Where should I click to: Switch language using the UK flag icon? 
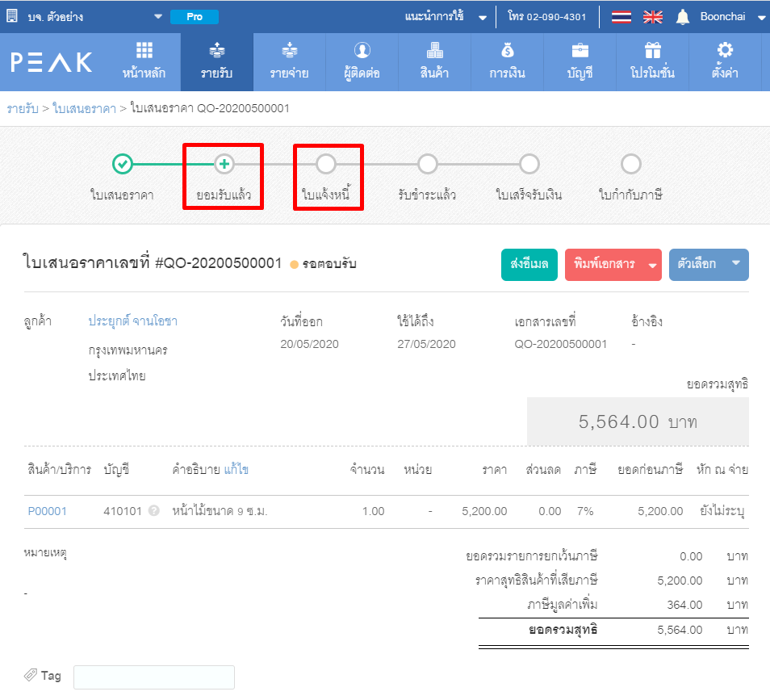652,17
